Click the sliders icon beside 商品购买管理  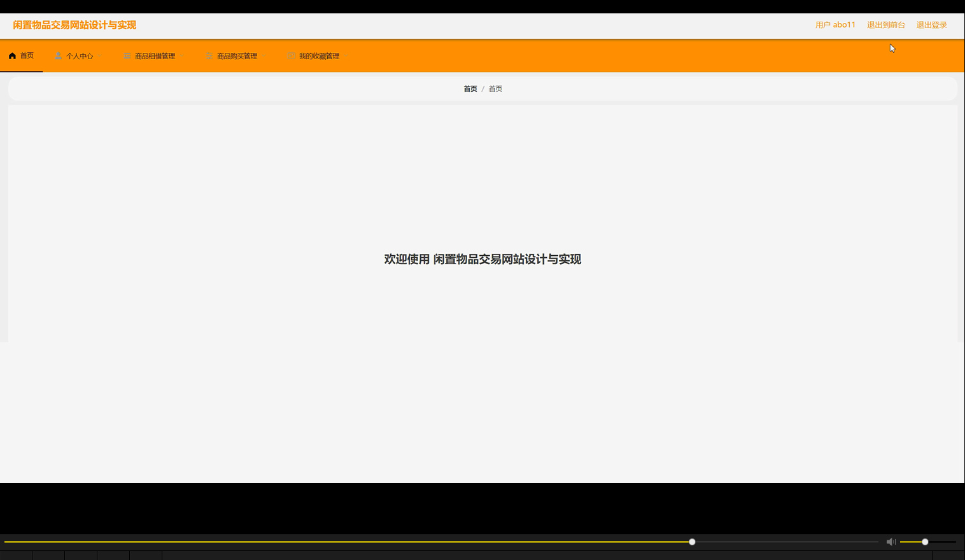tap(209, 55)
